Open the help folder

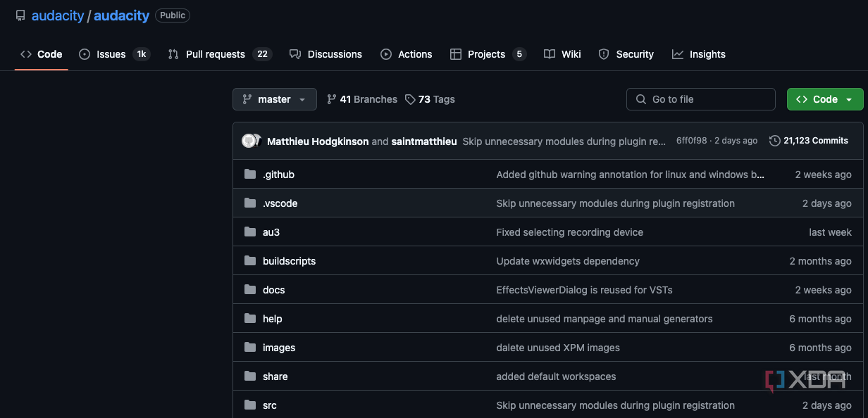272,319
